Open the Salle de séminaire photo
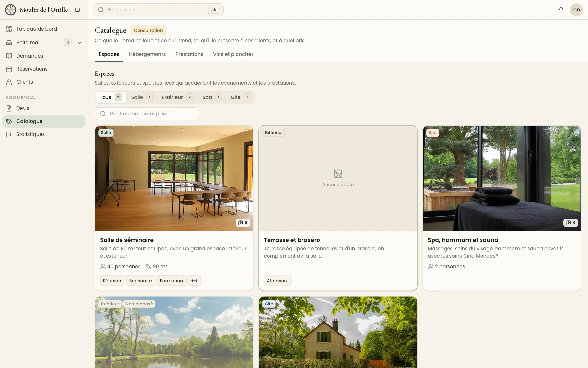Image resolution: width=588 pixels, height=368 pixels. (x=174, y=178)
